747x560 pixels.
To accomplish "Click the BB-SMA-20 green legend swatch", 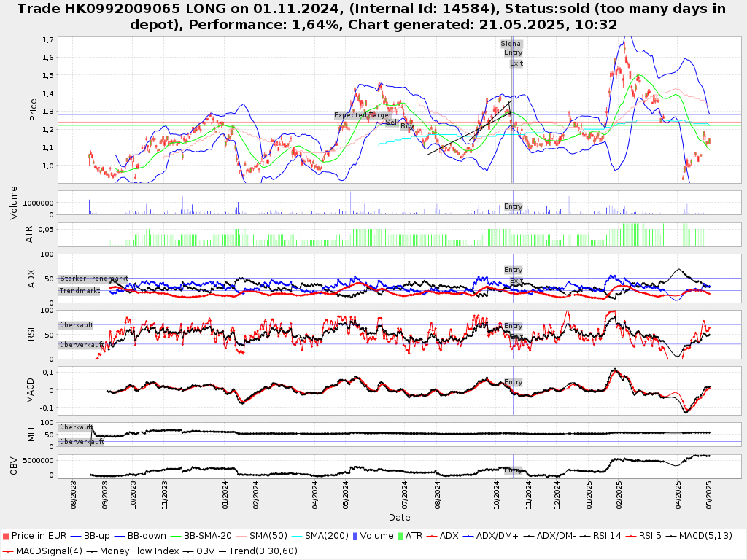I will coord(176,536).
